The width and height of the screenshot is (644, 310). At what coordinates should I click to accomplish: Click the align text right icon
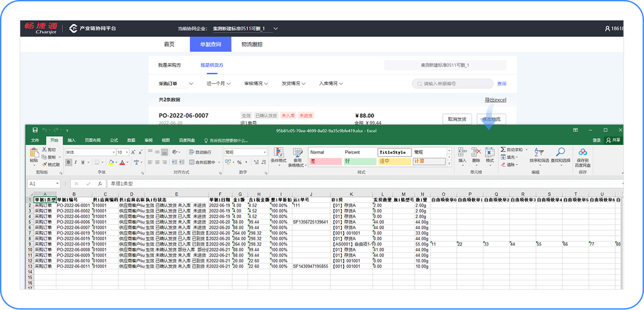(x=164, y=162)
